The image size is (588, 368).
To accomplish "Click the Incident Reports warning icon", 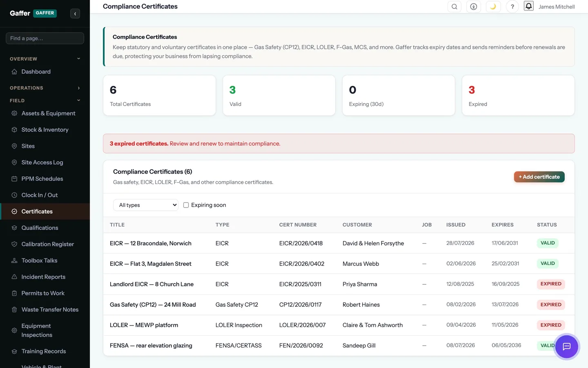I will [14, 277].
